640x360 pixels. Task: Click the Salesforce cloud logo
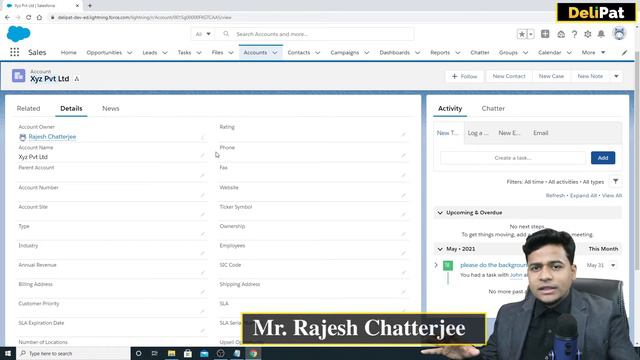18,34
